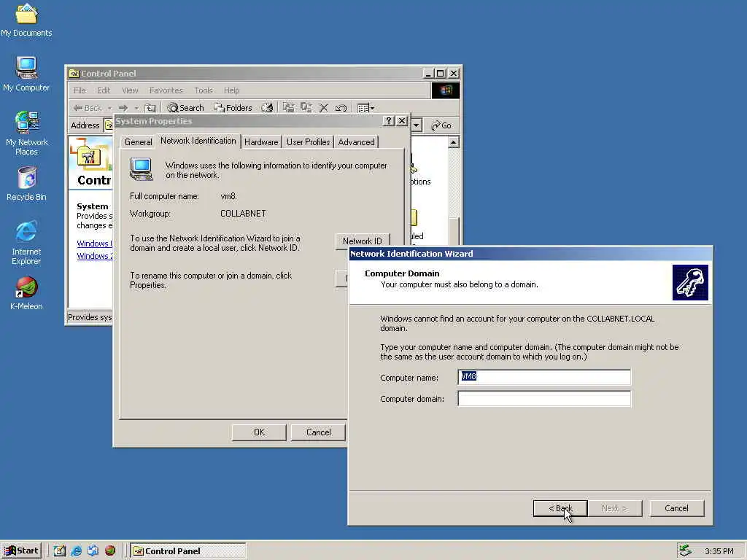Switch to General tab in System Properties
Screen dimensions: 747x560
click(138, 142)
